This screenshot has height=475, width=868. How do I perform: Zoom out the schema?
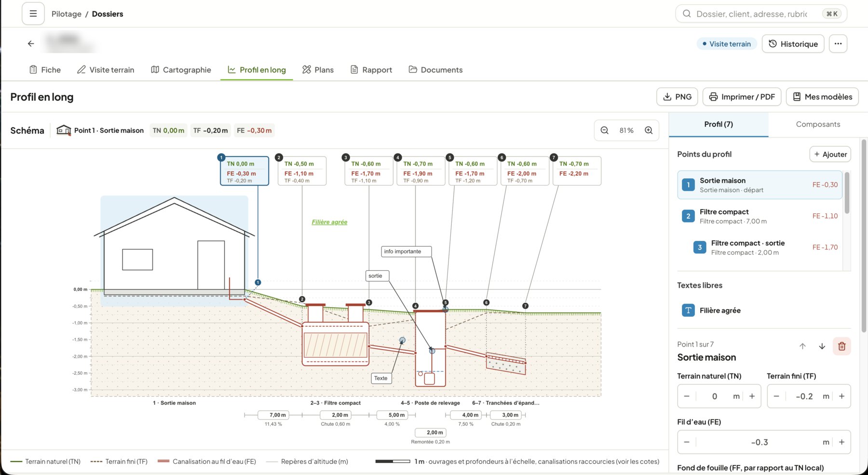pyautogui.click(x=605, y=130)
